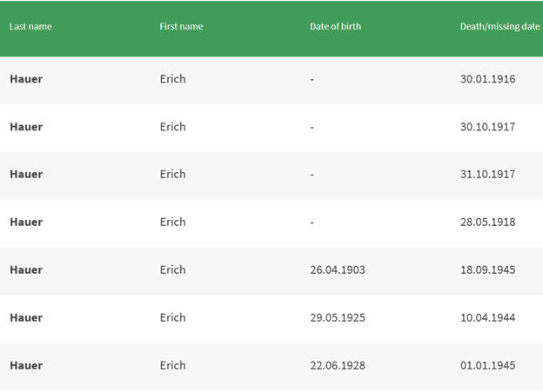Click Erich in the 28.05.1918 row

pyautogui.click(x=173, y=223)
